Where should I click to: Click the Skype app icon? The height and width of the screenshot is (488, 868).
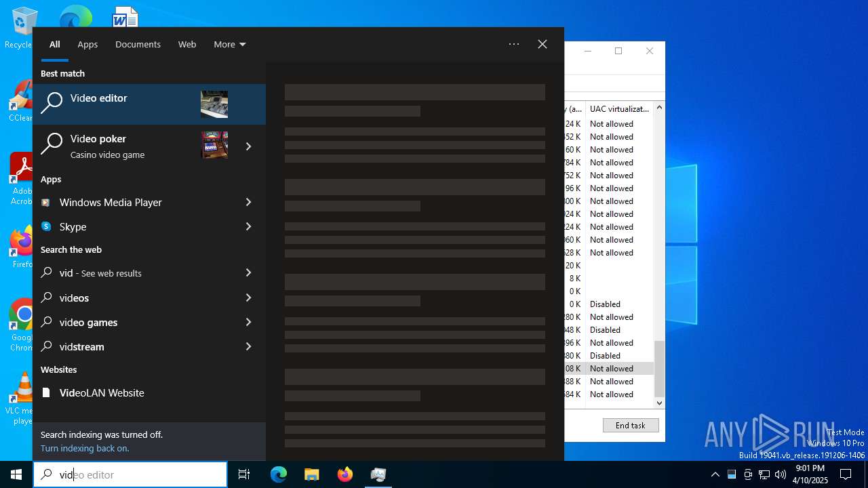click(46, 226)
